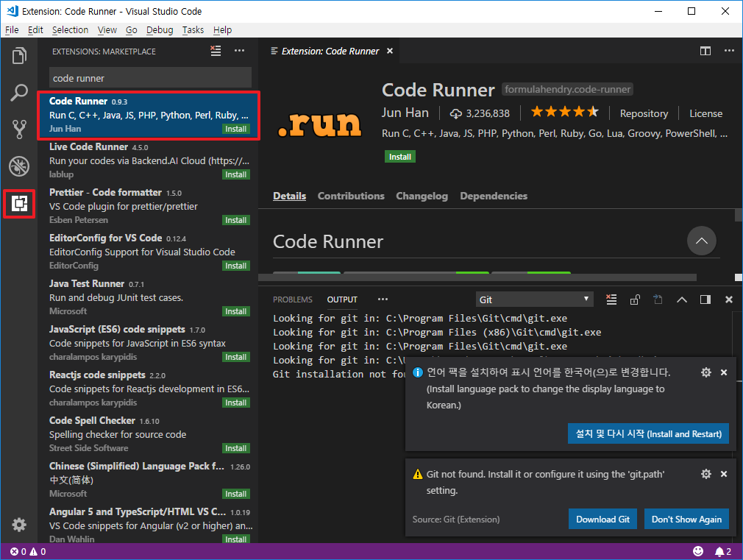The height and width of the screenshot is (560, 743).
Task: Open the Repository link
Action: coord(644,114)
